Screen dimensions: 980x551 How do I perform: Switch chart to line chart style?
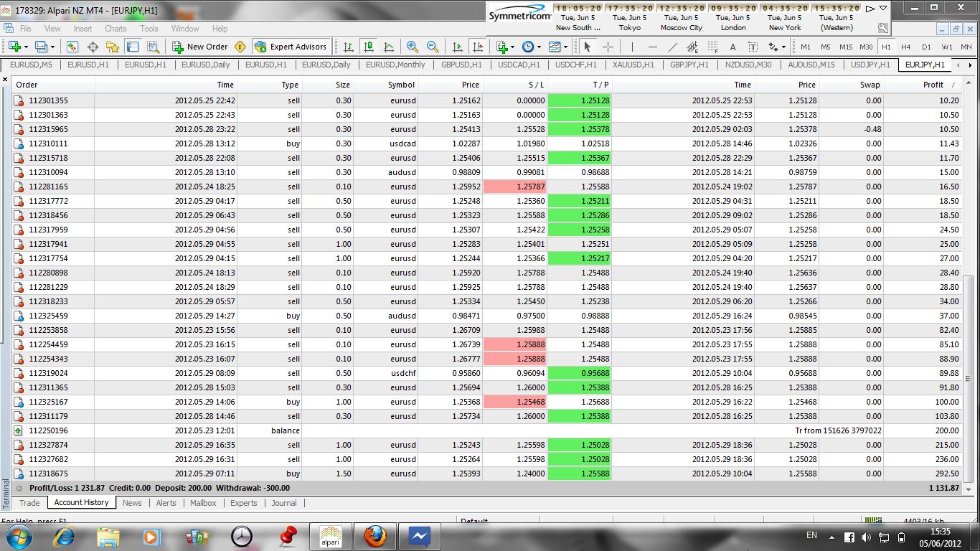point(389,47)
